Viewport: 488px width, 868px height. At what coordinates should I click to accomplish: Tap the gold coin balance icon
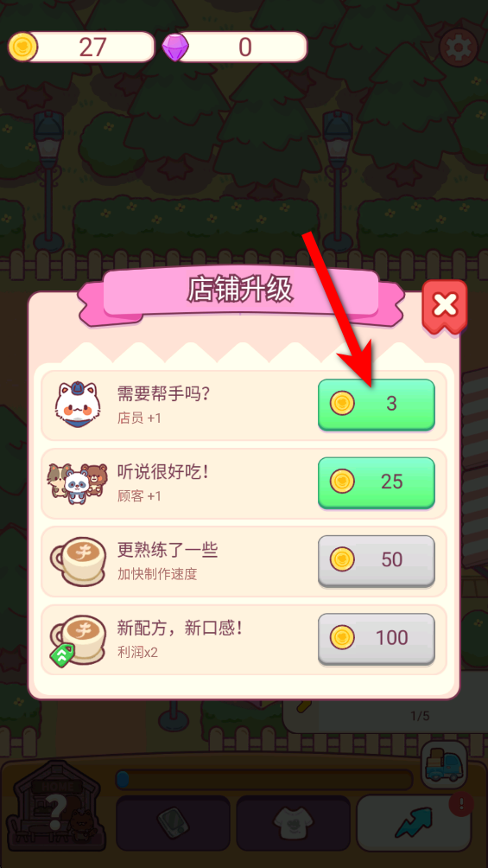[x=22, y=47]
